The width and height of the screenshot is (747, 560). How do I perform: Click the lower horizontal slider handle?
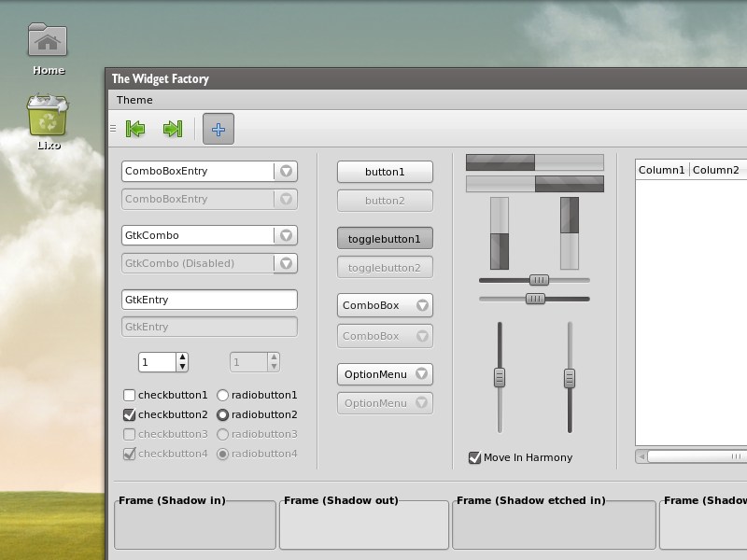point(535,299)
